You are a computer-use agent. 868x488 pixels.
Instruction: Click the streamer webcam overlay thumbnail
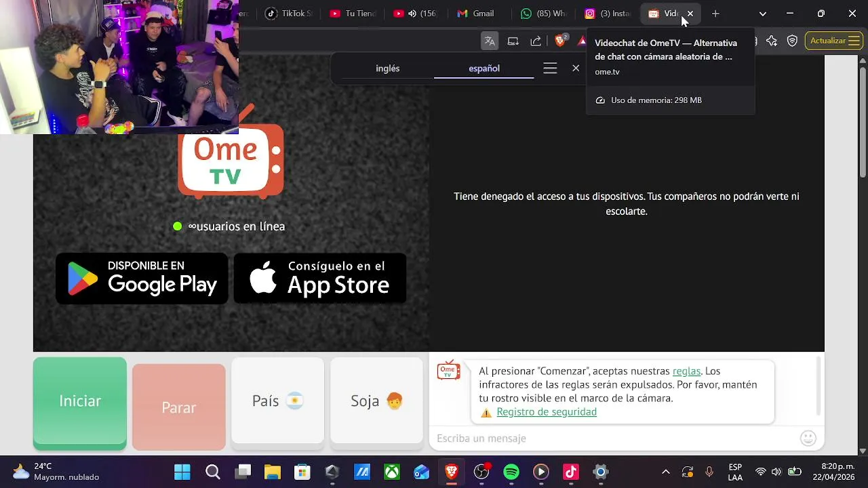pos(119,67)
